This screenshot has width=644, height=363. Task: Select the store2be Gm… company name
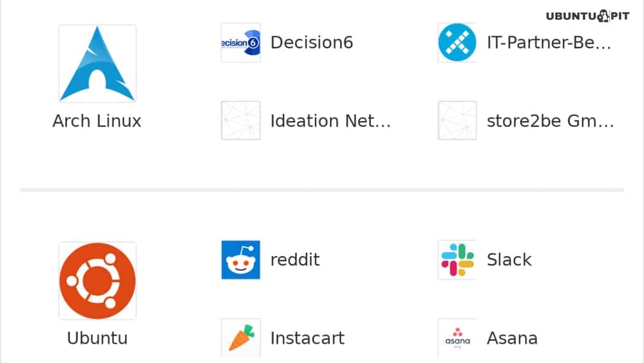tap(551, 121)
